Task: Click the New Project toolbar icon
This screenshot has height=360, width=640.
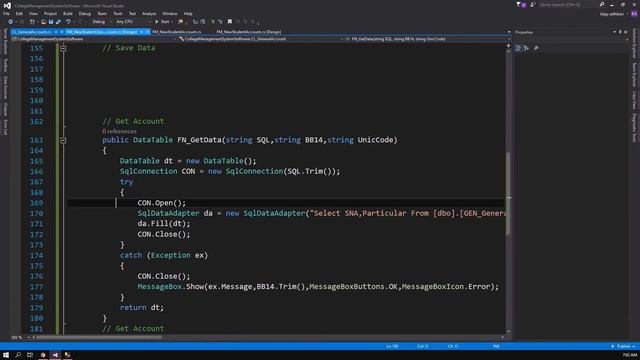Action: click(32, 22)
